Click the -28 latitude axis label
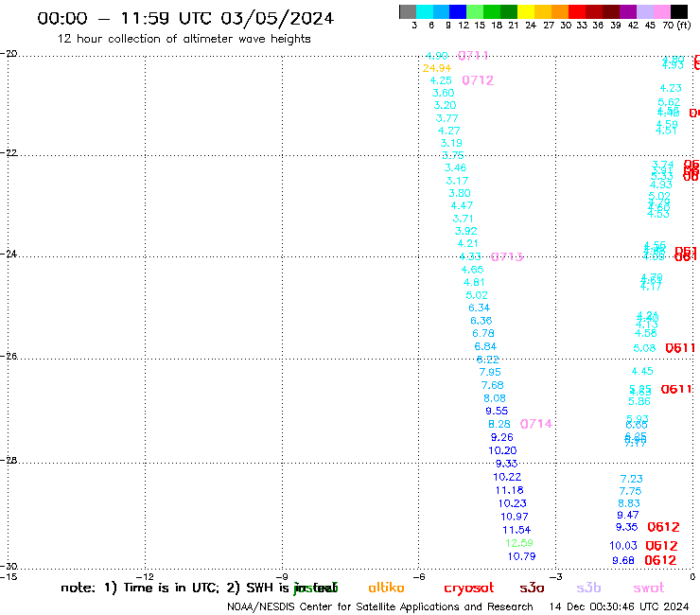The height and width of the screenshot is (615, 700). click(9, 460)
